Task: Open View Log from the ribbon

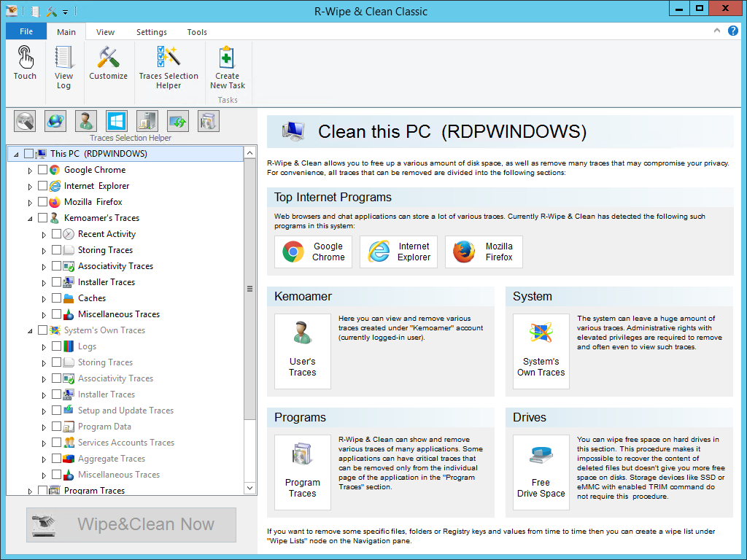Action: (x=63, y=68)
